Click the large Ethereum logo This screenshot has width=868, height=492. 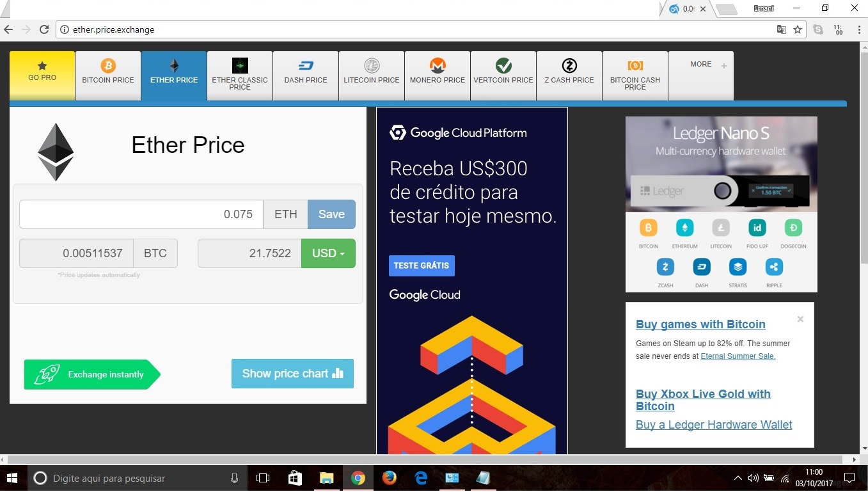coord(56,152)
